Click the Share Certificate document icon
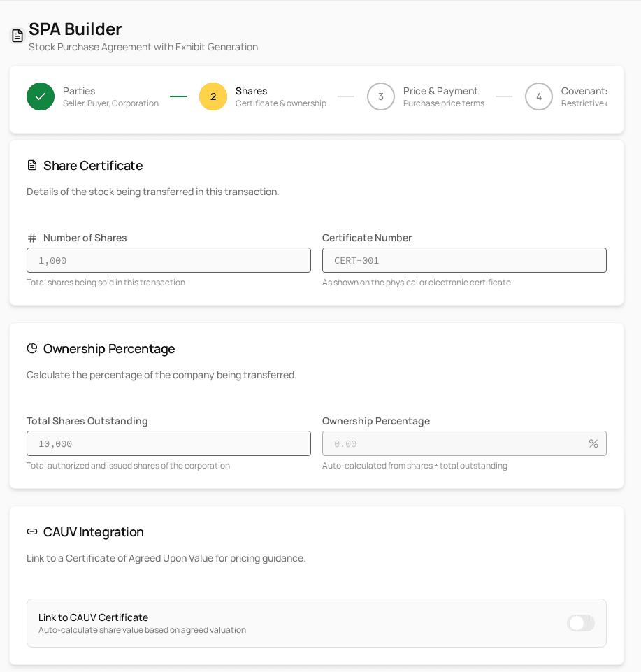The width and height of the screenshot is (641, 672). 32,166
